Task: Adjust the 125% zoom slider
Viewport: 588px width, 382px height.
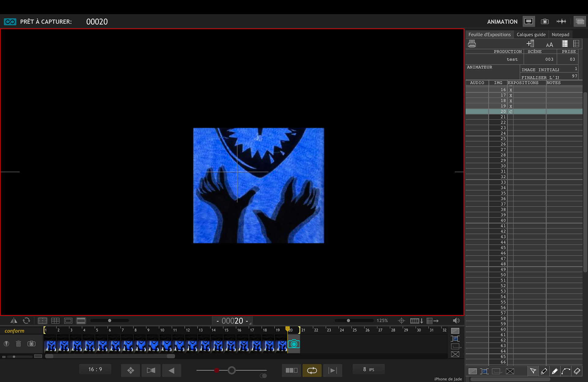Action: click(x=348, y=321)
